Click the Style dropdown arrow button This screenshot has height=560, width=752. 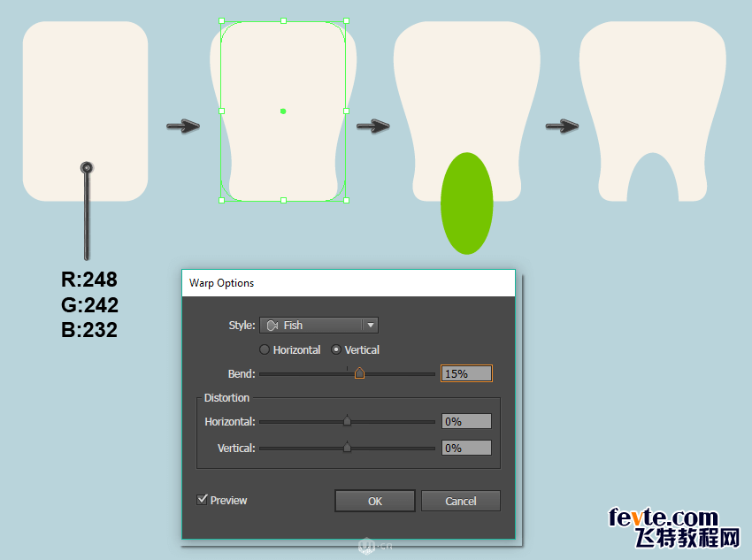pyautogui.click(x=370, y=325)
